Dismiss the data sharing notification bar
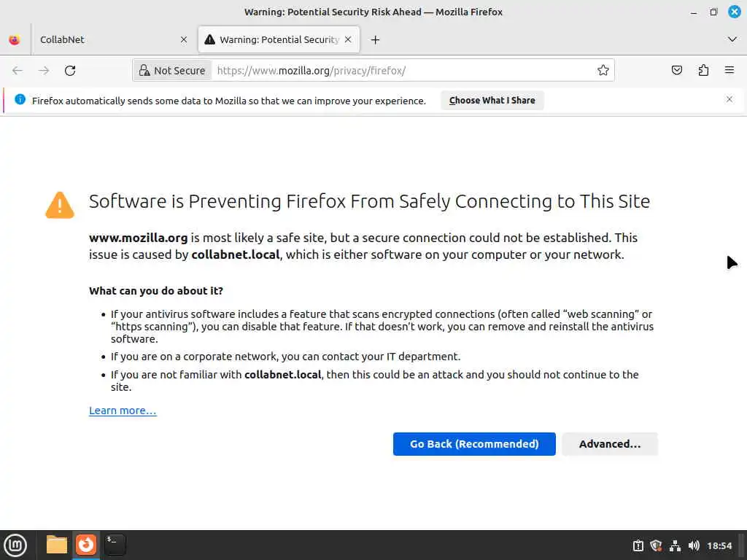The width and height of the screenshot is (747, 560). pos(729,100)
